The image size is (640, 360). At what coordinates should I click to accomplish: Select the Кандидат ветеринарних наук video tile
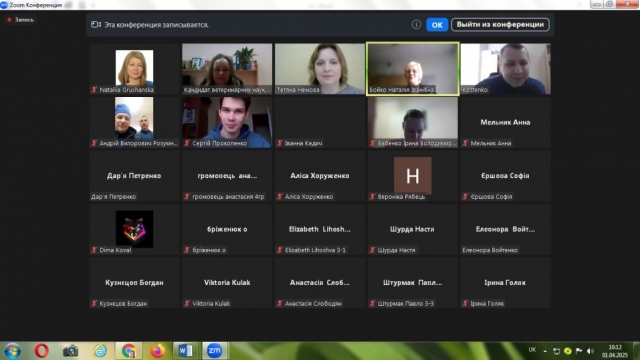click(x=227, y=69)
